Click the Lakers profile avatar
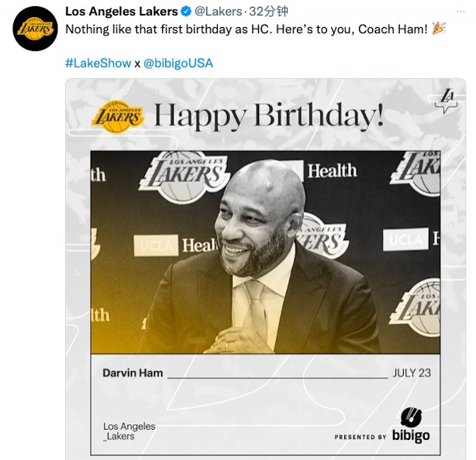 click(36, 29)
